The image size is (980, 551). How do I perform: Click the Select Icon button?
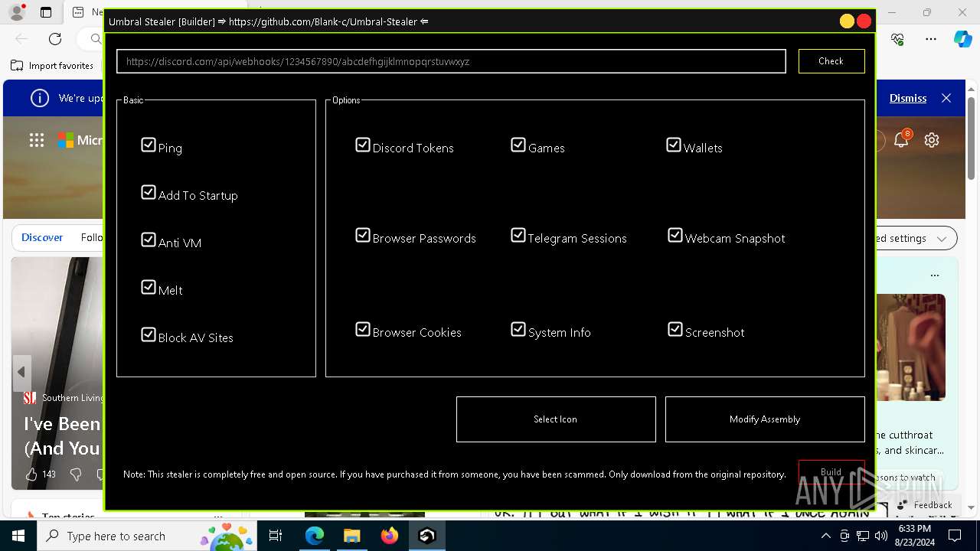click(x=556, y=419)
